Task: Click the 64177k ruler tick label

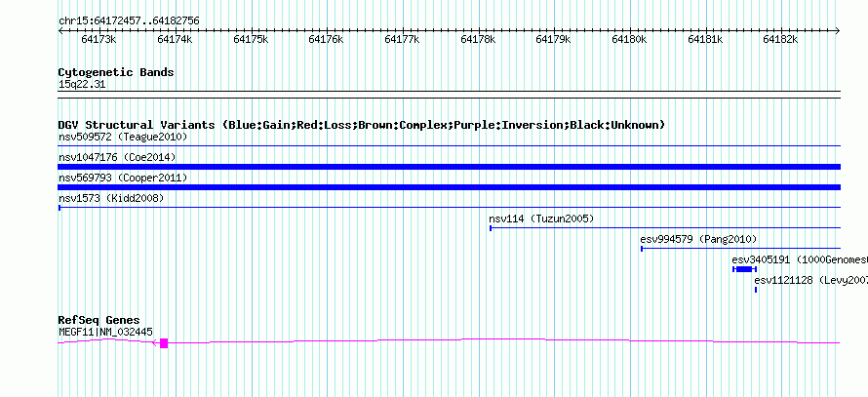Action: 402,39
